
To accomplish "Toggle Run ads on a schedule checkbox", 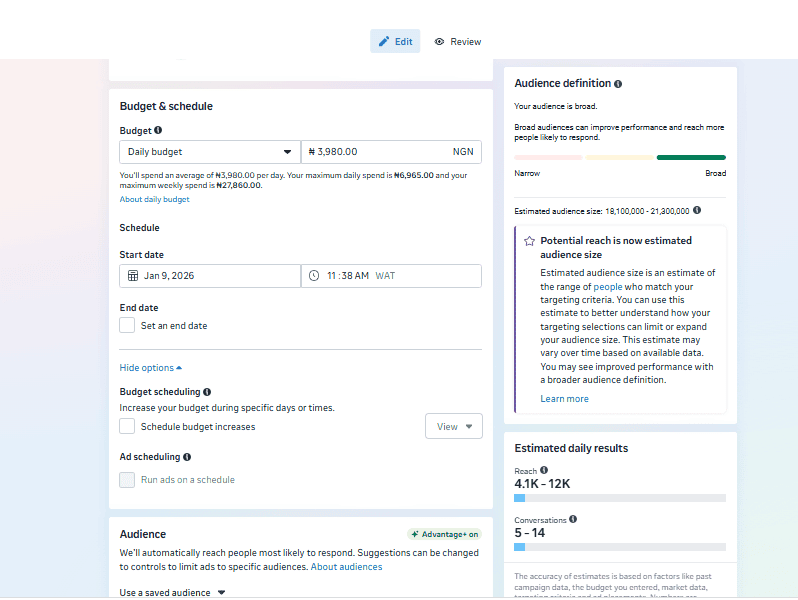I will pos(127,479).
